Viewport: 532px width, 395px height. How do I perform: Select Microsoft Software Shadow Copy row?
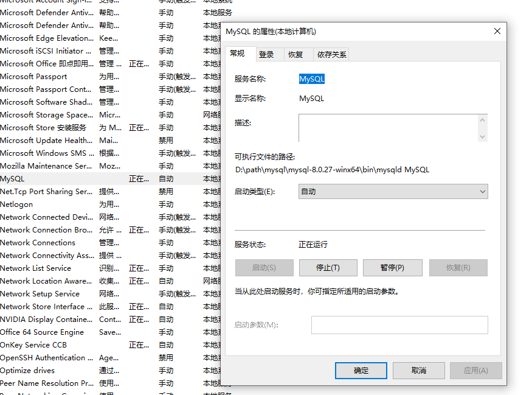pos(110,102)
